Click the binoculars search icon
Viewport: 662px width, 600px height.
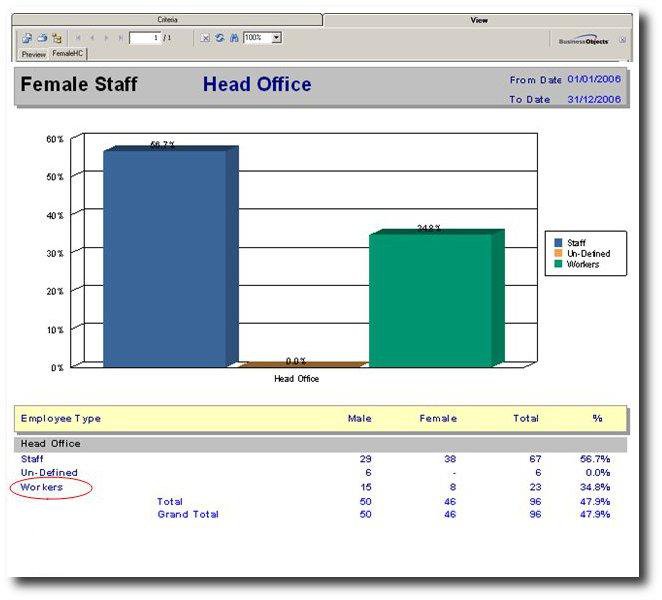pos(233,38)
